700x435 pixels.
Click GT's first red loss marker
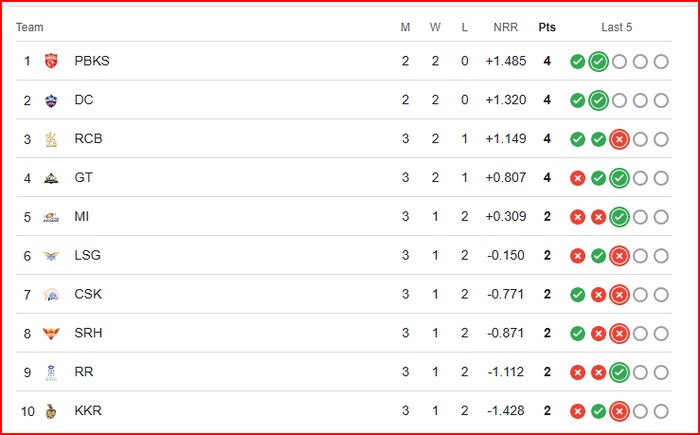577,178
